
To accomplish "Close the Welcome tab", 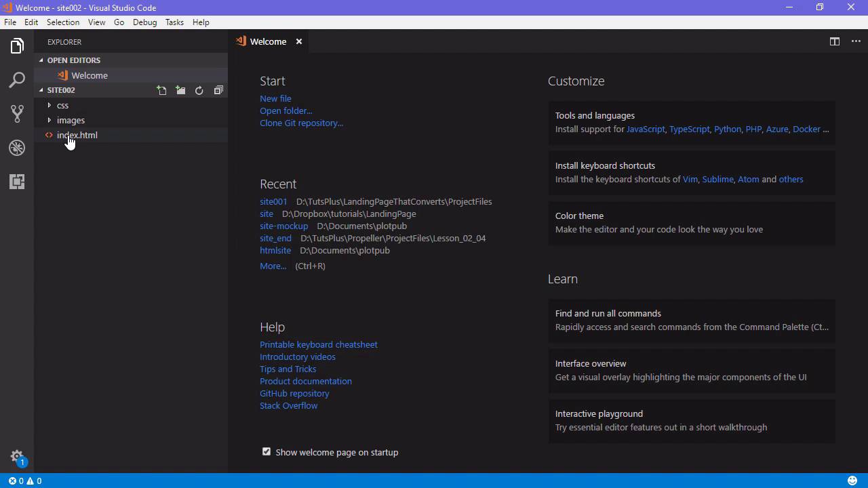I will [x=298, y=41].
